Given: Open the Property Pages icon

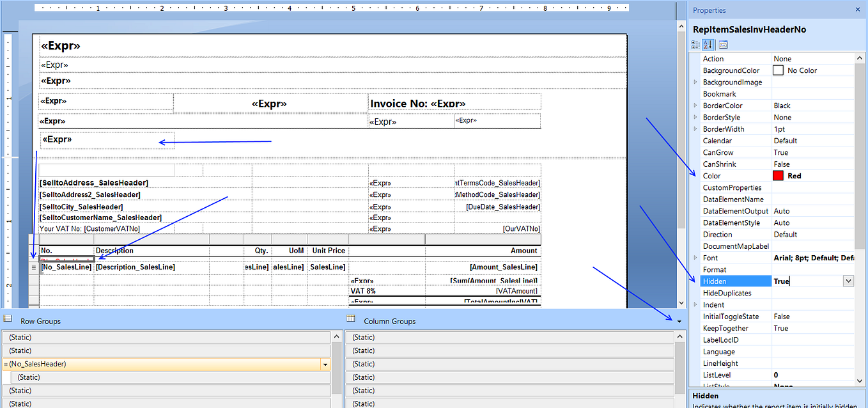Looking at the screenshot, I should coord(722,44).
